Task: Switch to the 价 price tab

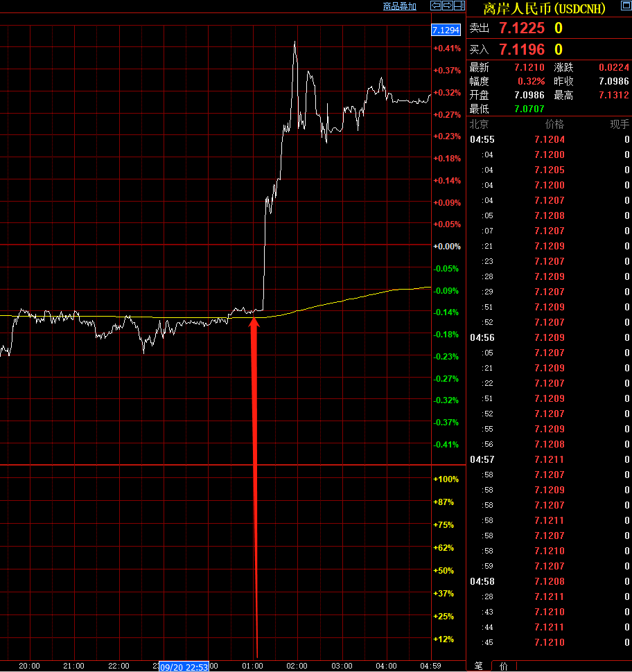Action: [503, 666]
